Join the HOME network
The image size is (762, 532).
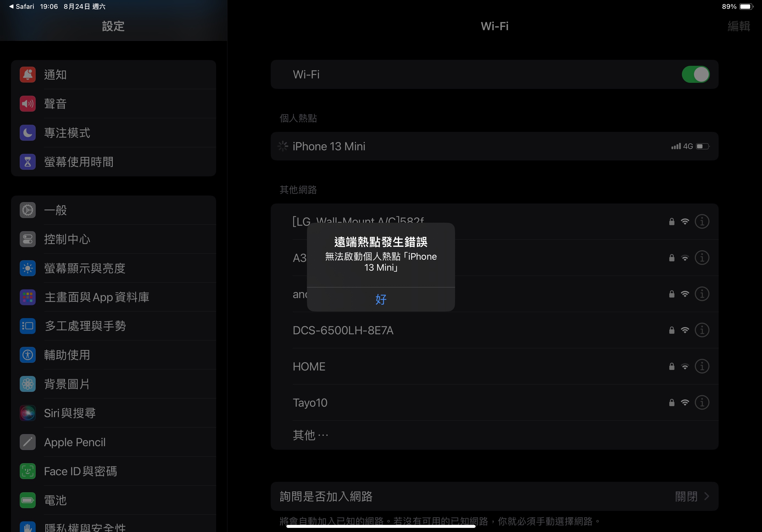(x=495, y=366)
